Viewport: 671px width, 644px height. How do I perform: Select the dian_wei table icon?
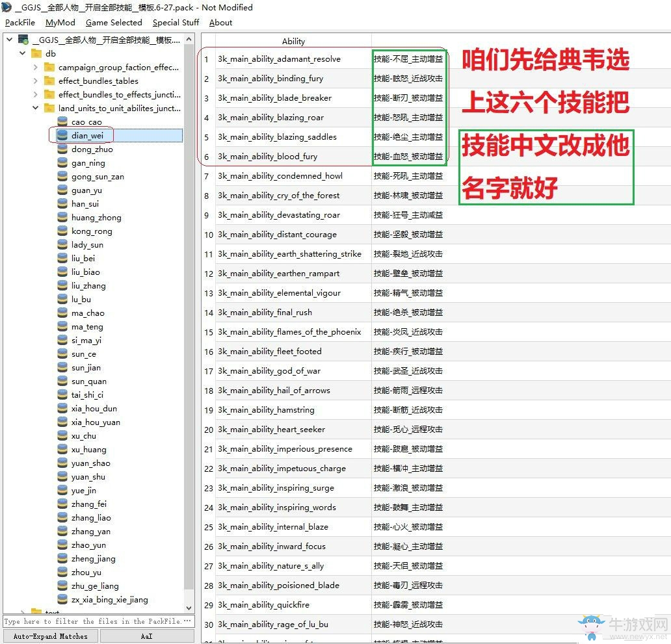click(x=62, y=136)
